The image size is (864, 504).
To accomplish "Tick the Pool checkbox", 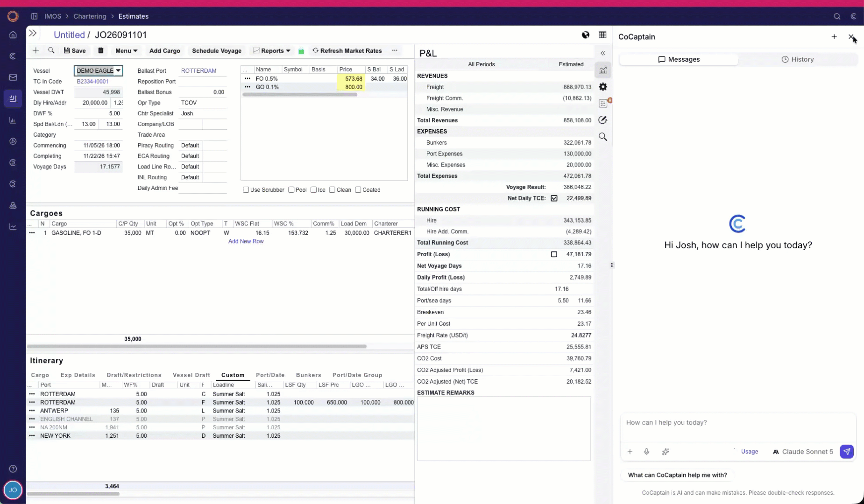I will point(291,190).
